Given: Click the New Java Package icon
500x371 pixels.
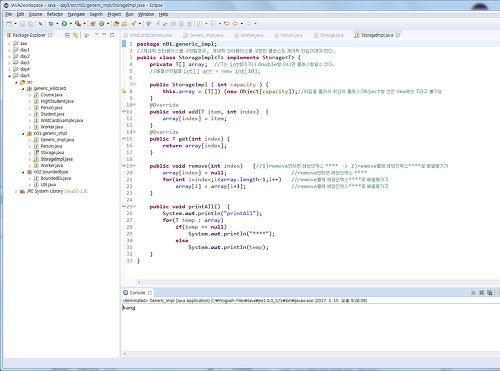Looking at the screenshot, I should [93, 24].
